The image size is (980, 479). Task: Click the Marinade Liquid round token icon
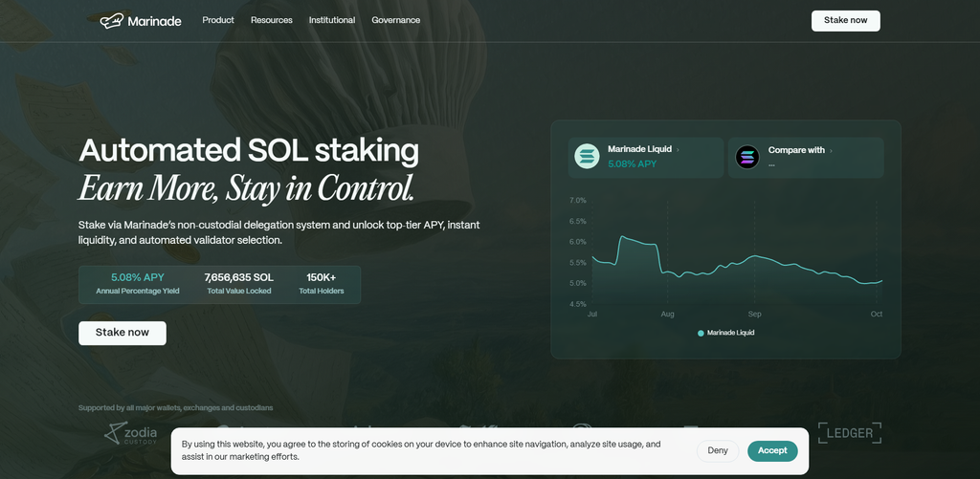(x=587, y=156)
